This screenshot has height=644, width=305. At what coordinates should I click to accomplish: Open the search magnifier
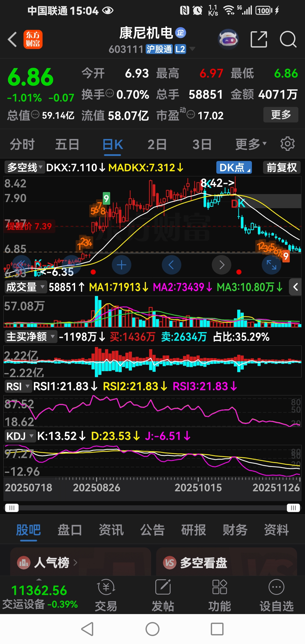pyautogui.click(x=288, y=39)
